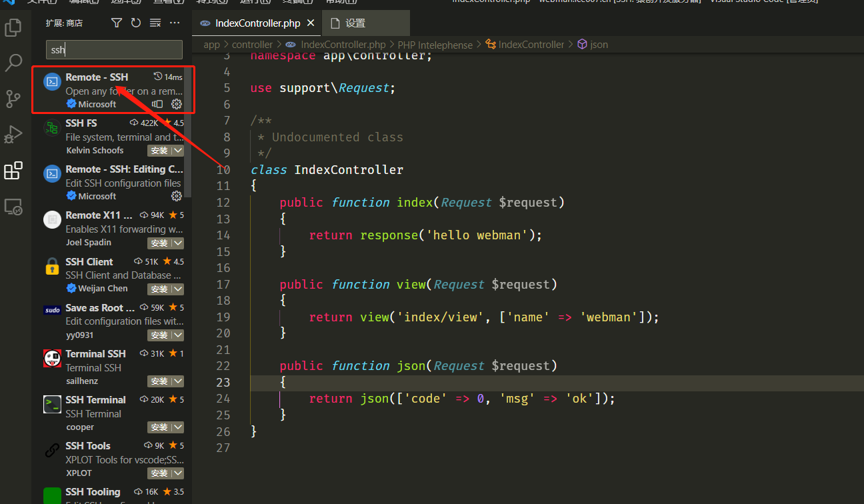The image size is (864, 504).
Task: Click the Remote X11 extension icon
Action: (52, 220)
